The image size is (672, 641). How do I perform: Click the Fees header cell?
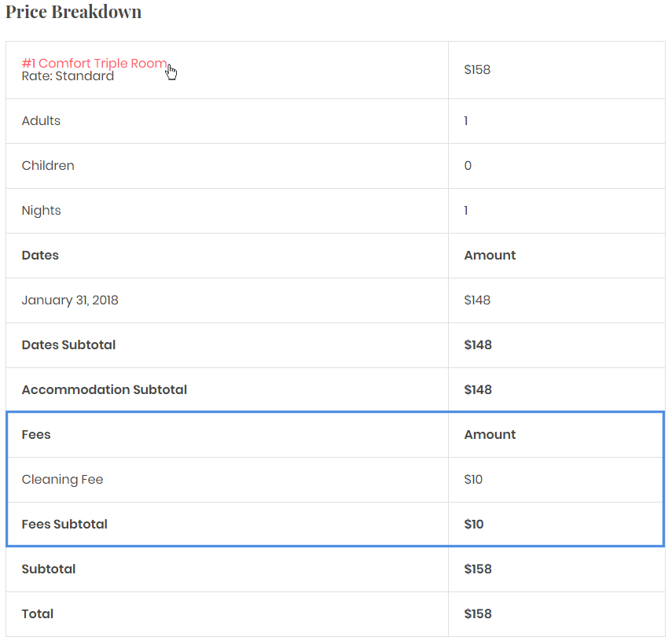coord(36,435)
